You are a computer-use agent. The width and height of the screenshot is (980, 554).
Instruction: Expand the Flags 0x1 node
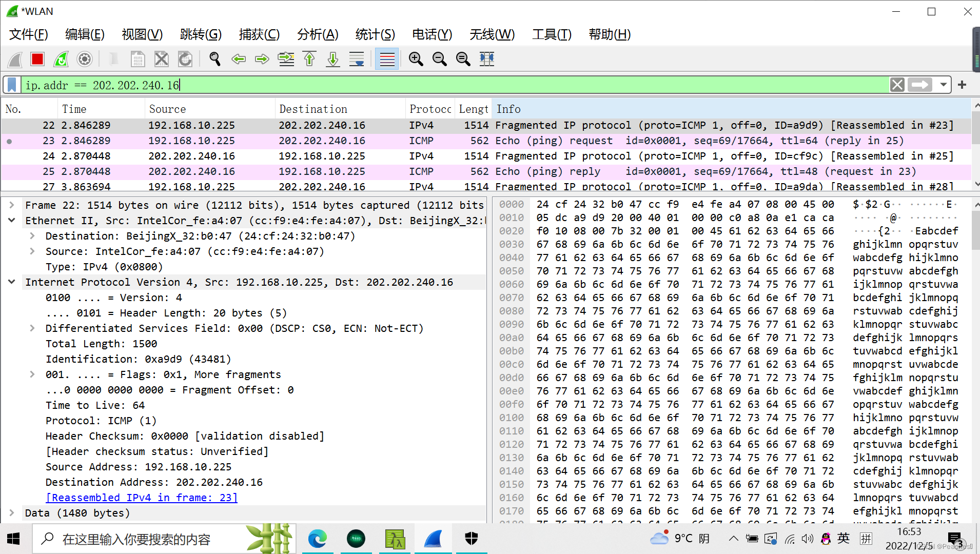[x=32, y=374]
